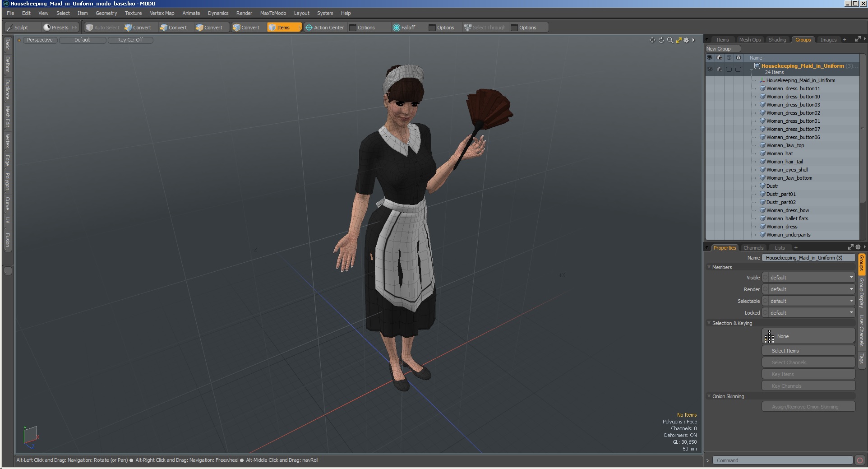Click the eye visibility column header

click(x=710, y=58)
